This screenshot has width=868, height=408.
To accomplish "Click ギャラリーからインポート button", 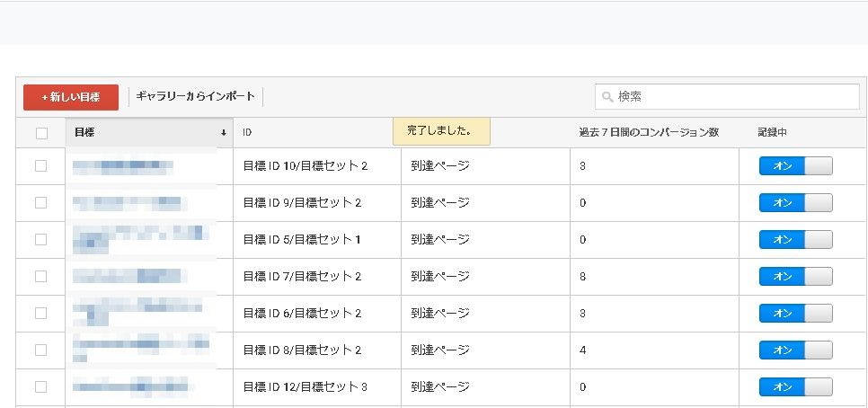I will coord(195,97).
